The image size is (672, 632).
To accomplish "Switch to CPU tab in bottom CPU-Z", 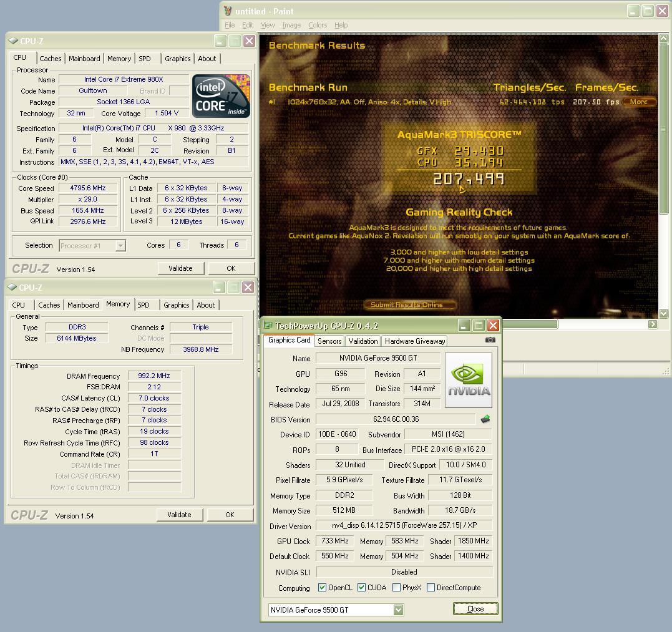I will point(19,305).
